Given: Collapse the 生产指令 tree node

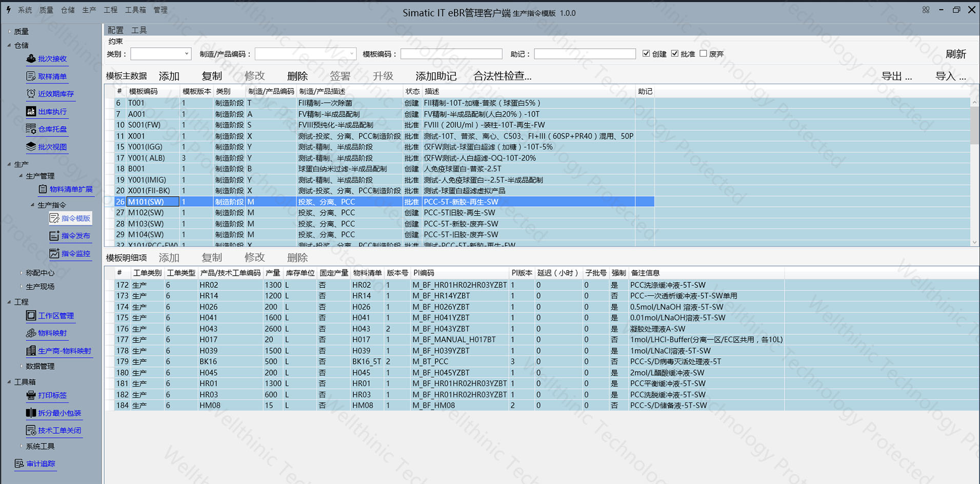Looking at the screenshot, I should pos(33,205).
